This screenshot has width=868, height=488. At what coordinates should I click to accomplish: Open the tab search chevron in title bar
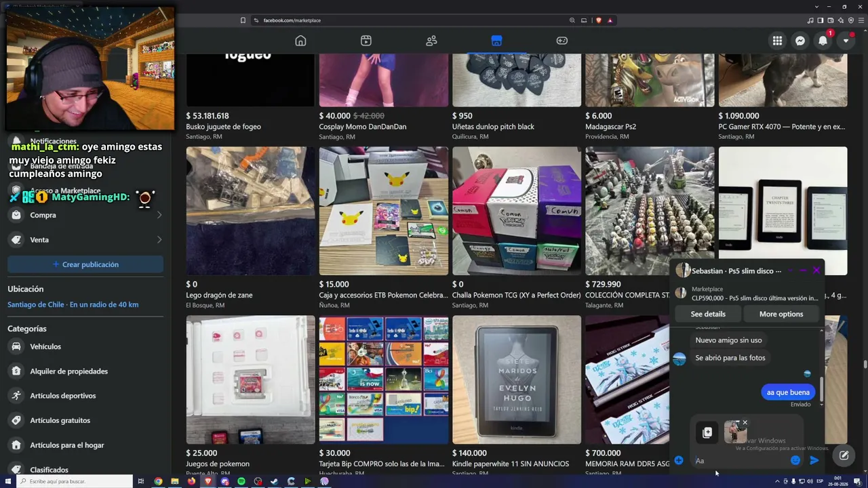(816, 7)
